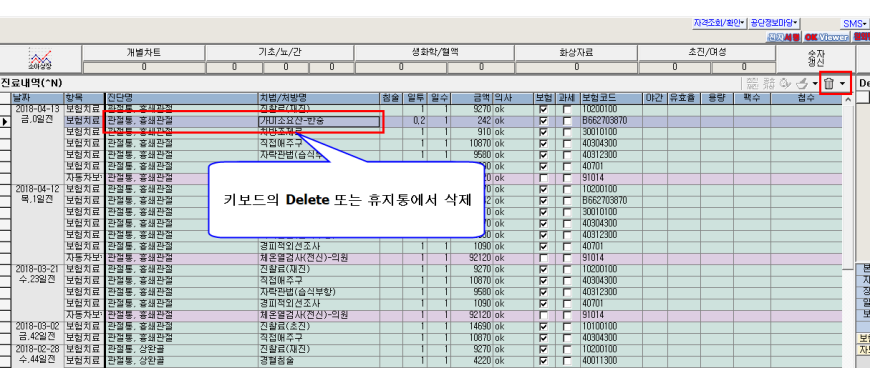Viewport: 870px width, 368px height.
Task: Toggle 과세 checkbox in 경혈침술 row
Action: click(566, 361)
